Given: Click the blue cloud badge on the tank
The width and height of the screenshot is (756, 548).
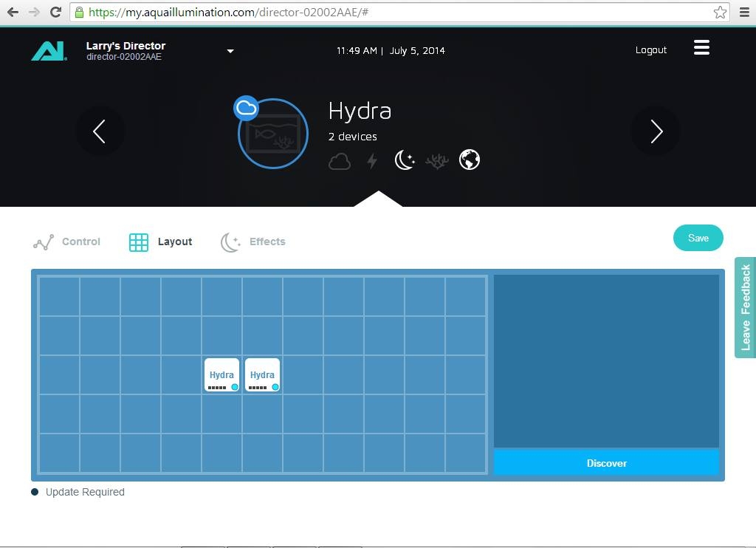Looking at the screenshot, I should (246, 108).
